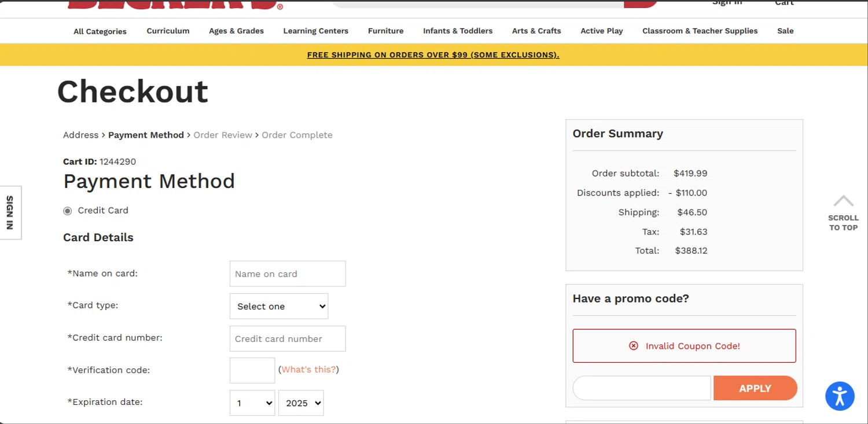Viewport: 868px width, 424px height.
Task: Open the Furniture menu
Action: pos(385,31)
